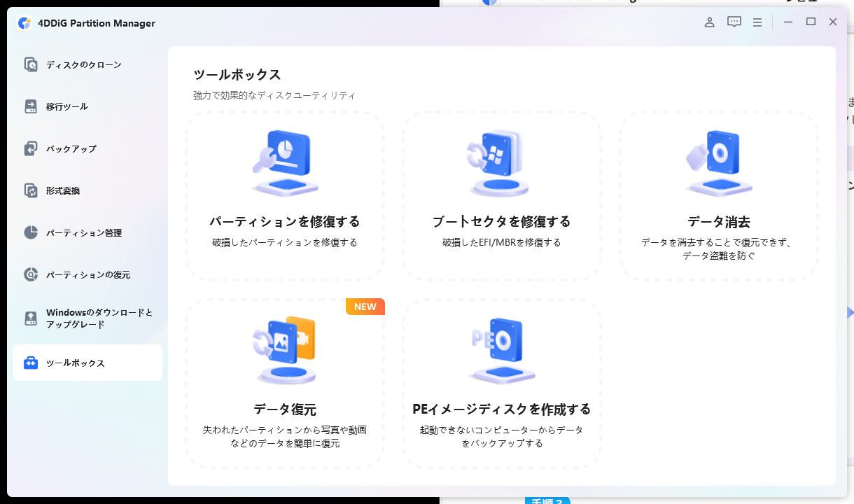Open the パーティションを修復する tool title
This screenshot has height=504, width=854.
[285, 222]
